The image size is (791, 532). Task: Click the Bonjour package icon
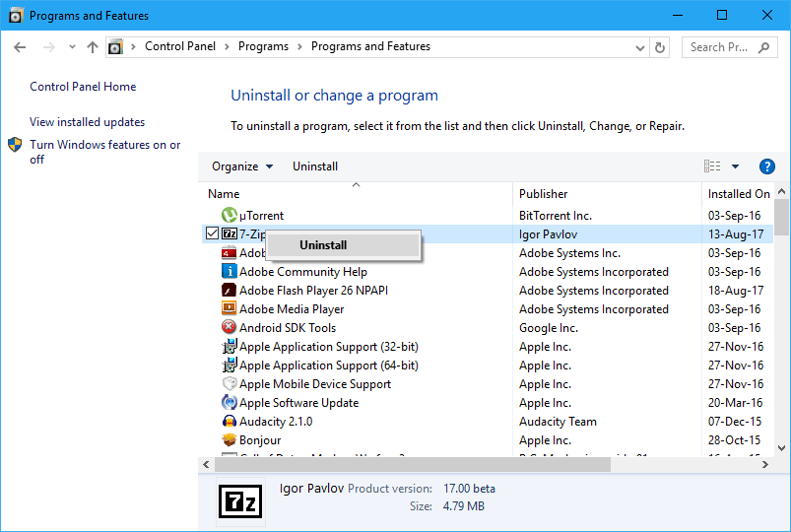click(230, 439)
